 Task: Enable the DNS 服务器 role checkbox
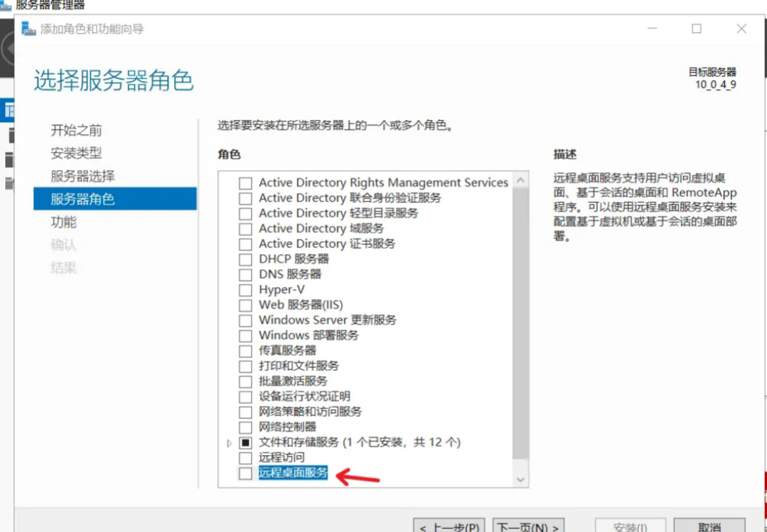(x=245, y=275)
